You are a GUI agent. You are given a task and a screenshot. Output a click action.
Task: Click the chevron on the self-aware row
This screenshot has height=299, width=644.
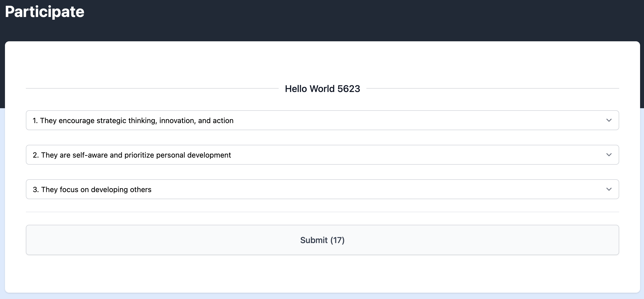609,155
